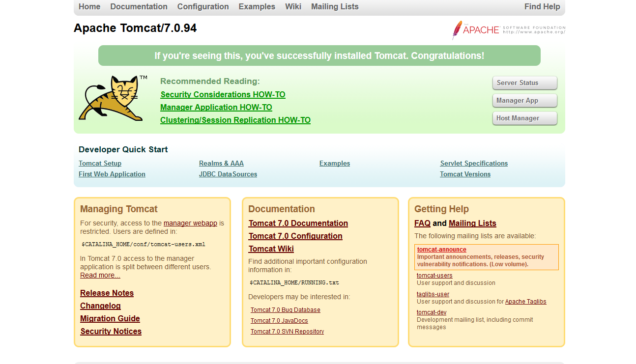Open Security Considerations HOW-TO link

223,95
